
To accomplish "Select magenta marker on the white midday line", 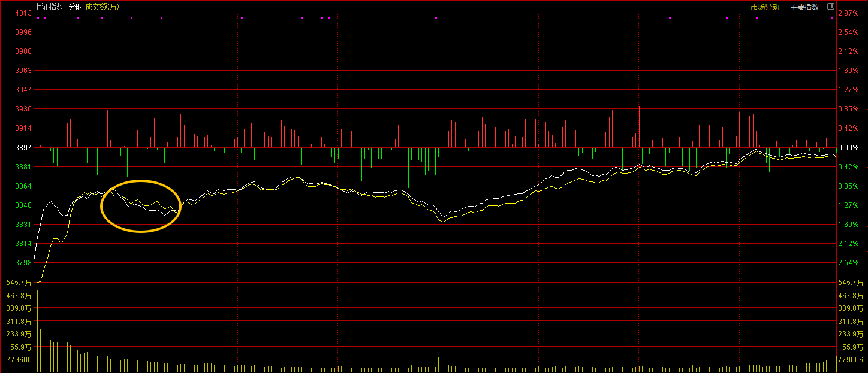I will tap(436, 17).
